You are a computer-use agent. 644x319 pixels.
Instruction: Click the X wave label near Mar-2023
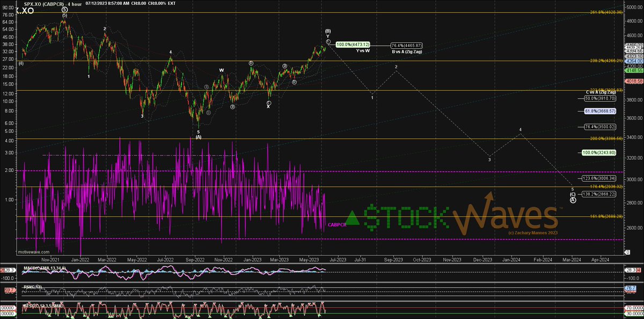coord(269,106)
